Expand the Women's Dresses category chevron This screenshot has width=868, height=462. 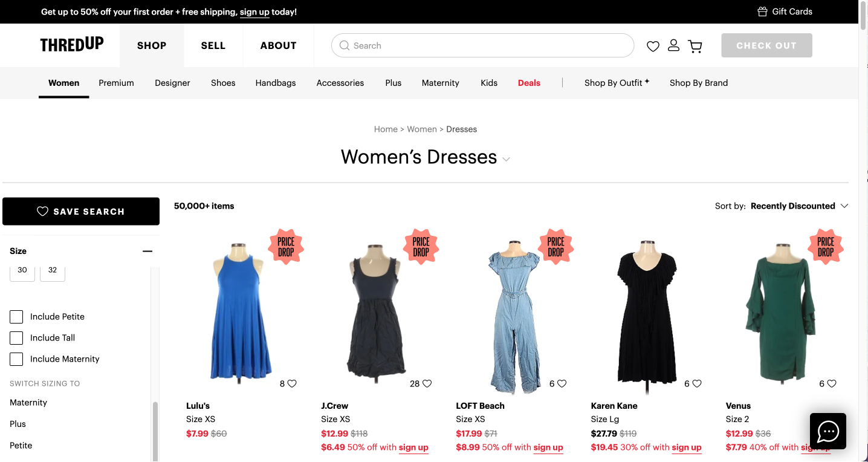click(507, 159)
